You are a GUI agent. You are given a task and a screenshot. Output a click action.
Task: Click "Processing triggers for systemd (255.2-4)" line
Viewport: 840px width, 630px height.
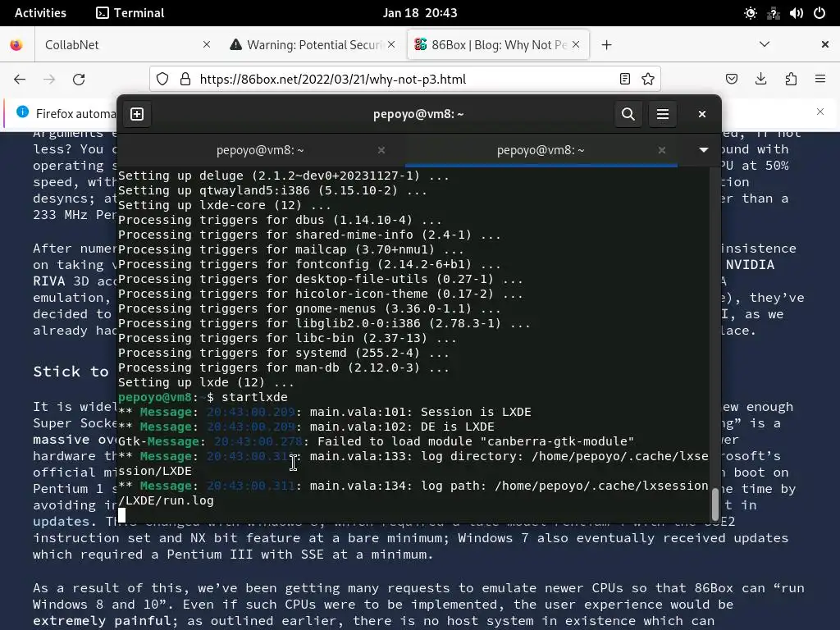point(283,353)
